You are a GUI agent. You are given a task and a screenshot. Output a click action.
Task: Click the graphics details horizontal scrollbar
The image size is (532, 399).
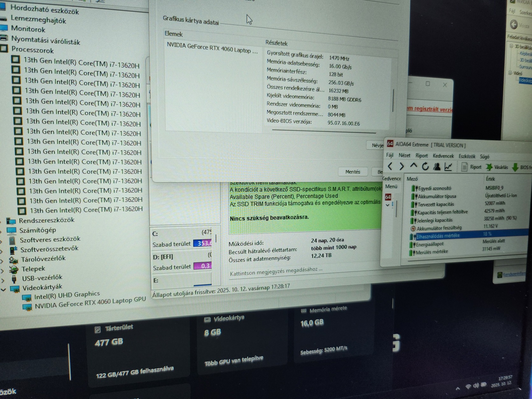point(324,131)
